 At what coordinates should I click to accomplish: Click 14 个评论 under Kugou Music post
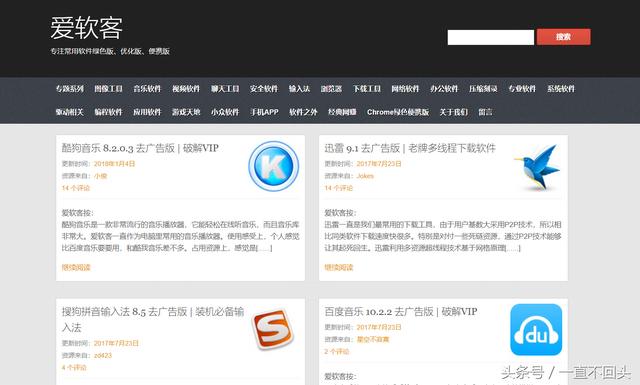pyautogui.click(x=76, y=188)
